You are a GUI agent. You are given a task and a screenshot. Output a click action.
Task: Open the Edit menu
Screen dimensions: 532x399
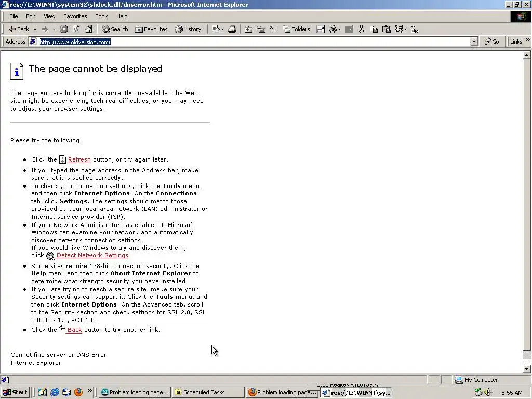[31, 16]
